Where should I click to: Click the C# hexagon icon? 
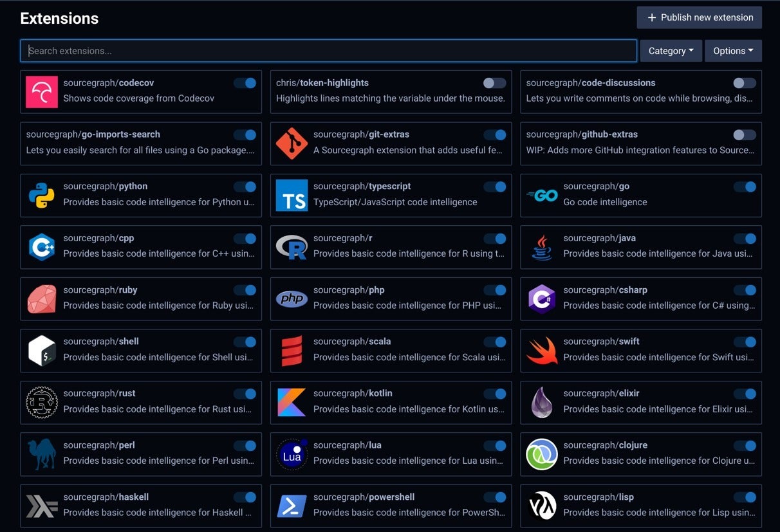click(542, 299)
